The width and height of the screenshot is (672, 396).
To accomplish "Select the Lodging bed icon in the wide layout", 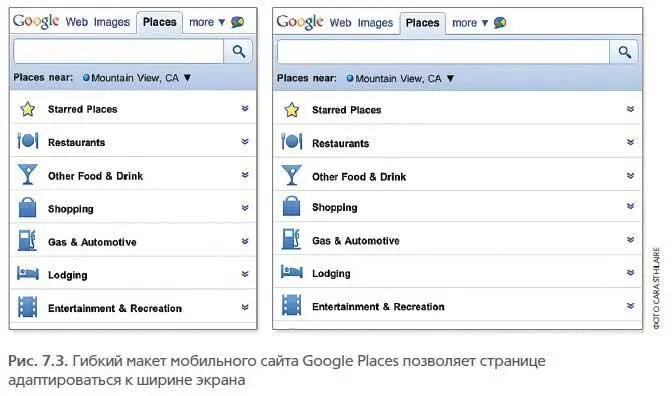I will [x=291, y=272].
